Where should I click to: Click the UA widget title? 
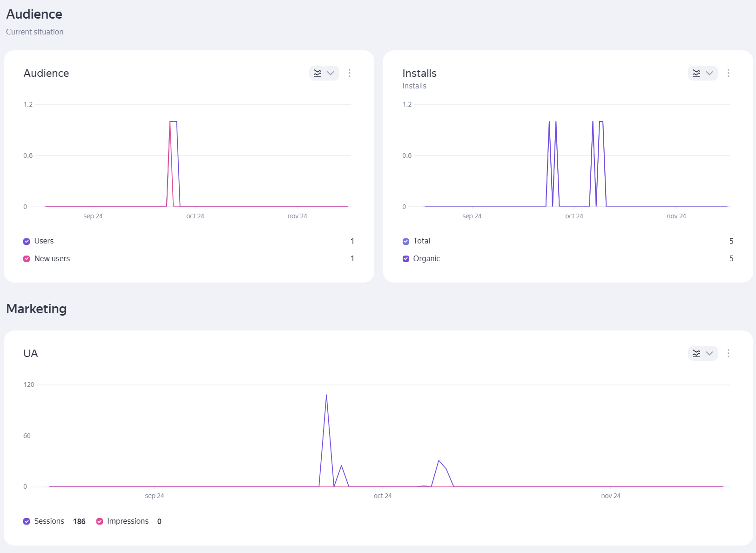(x=31, y=353)
